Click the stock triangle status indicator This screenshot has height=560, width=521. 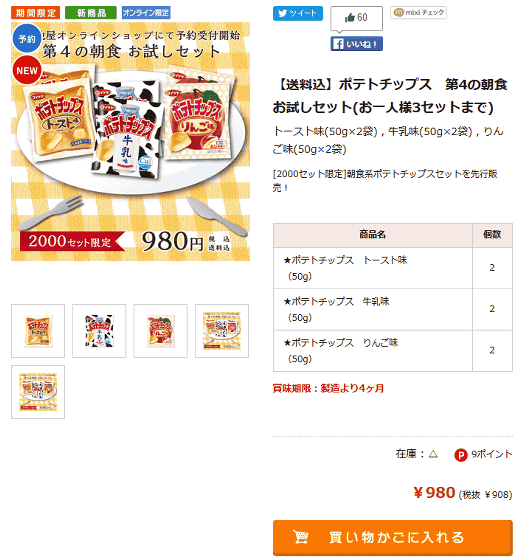coord(433,454)
